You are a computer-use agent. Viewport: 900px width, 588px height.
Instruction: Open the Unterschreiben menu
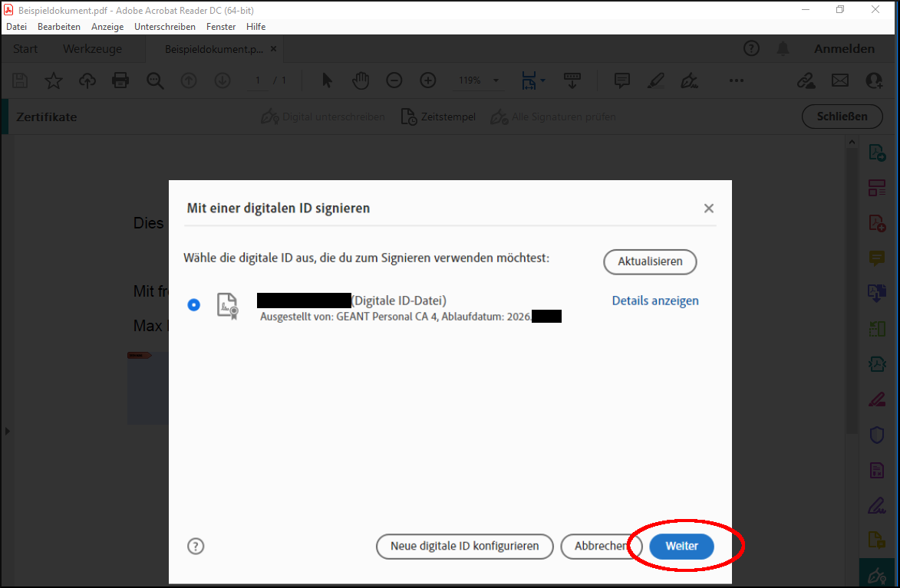pos(165,27)
